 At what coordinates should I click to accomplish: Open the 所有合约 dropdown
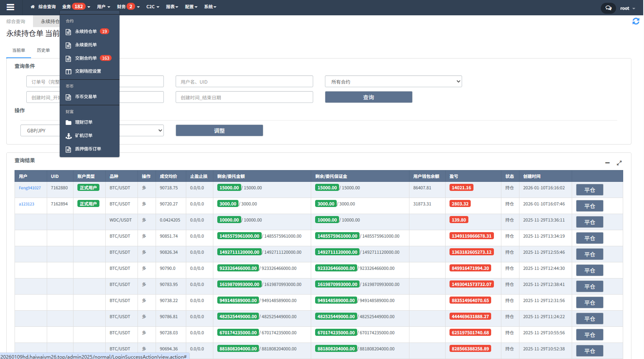point(393,82)
